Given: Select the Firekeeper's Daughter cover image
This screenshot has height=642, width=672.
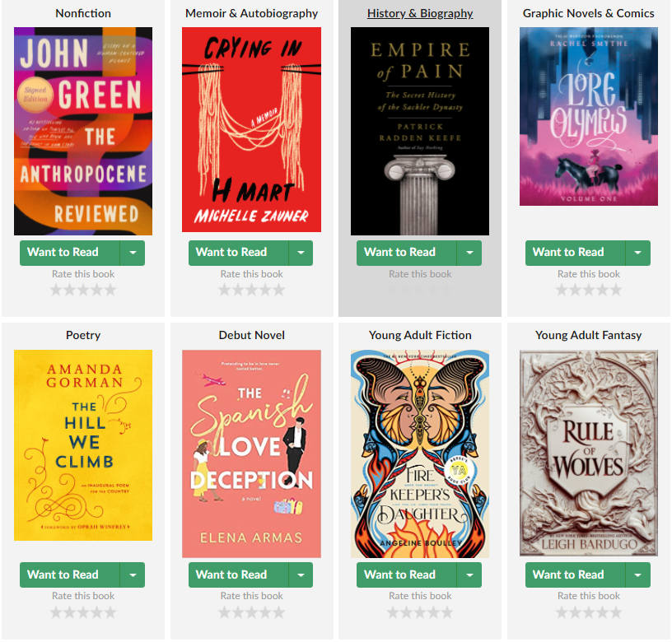Looking at the screenshot, I should [420, 454].
